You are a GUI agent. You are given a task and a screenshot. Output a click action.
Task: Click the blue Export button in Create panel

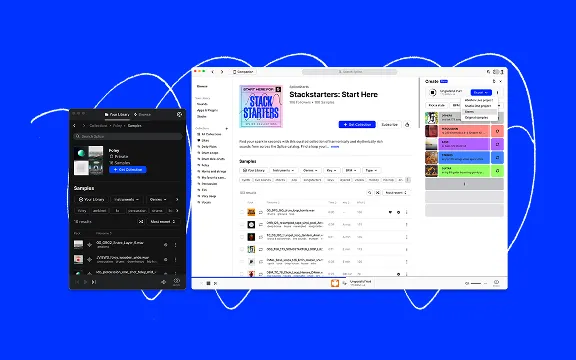481,93
